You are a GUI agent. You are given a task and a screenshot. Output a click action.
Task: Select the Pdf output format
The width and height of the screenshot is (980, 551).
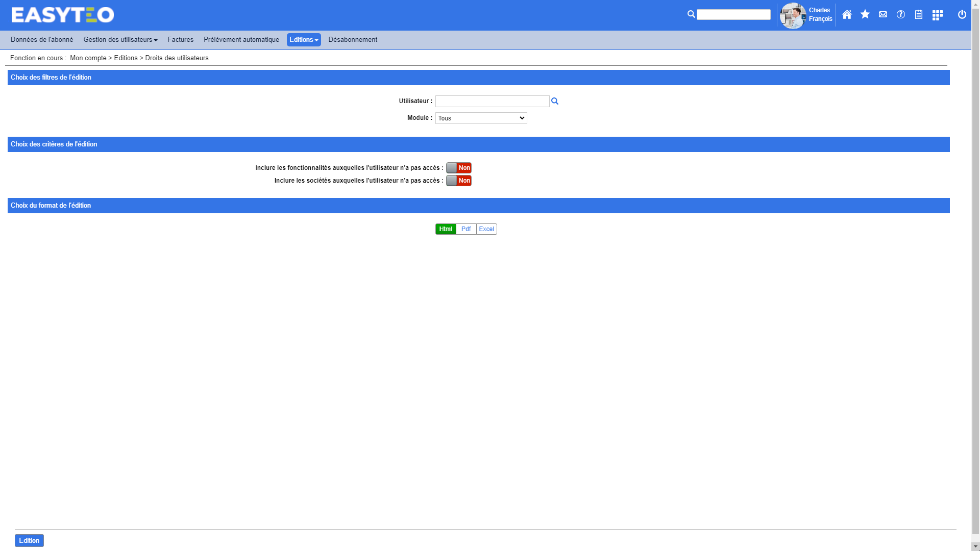click(465, 229)
